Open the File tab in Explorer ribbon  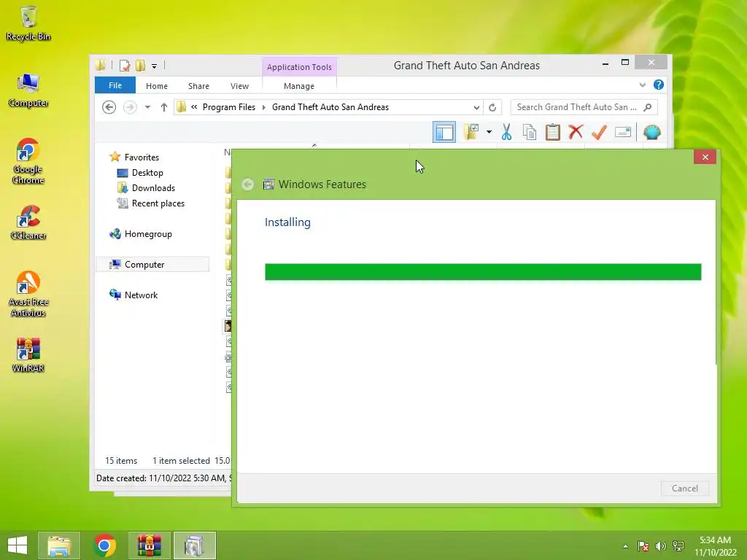(115, 85)
